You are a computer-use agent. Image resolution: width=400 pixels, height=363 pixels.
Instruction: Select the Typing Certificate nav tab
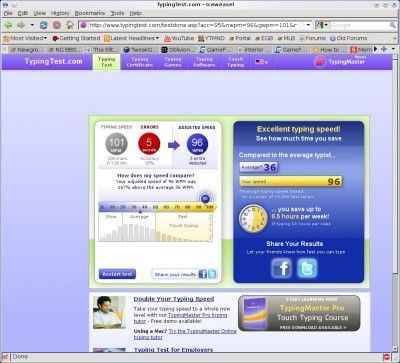[140, 62]
